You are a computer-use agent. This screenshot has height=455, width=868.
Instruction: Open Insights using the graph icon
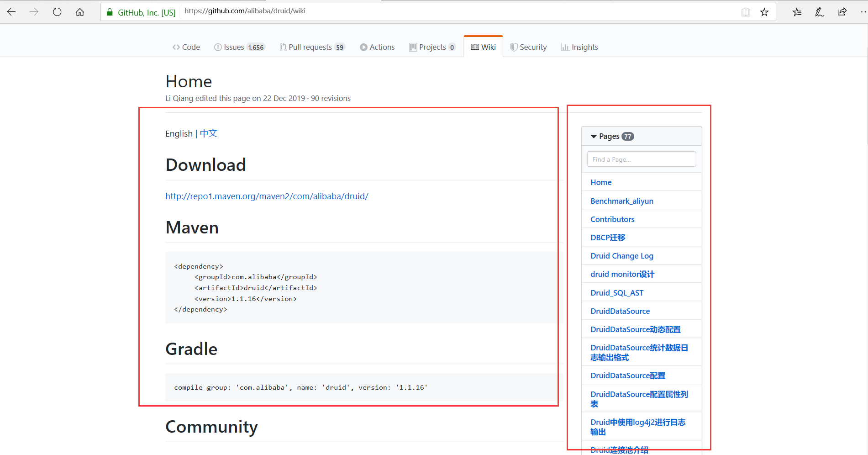[x=565, y=47]
